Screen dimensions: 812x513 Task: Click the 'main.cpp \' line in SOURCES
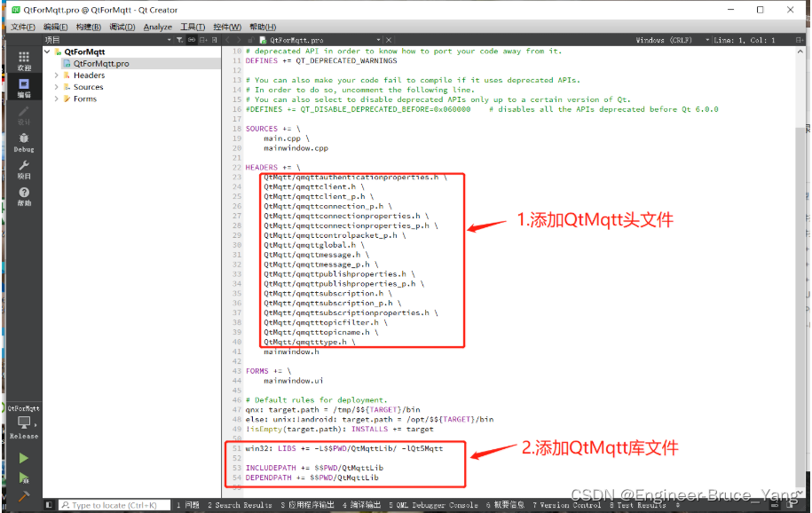pos(287,138)
